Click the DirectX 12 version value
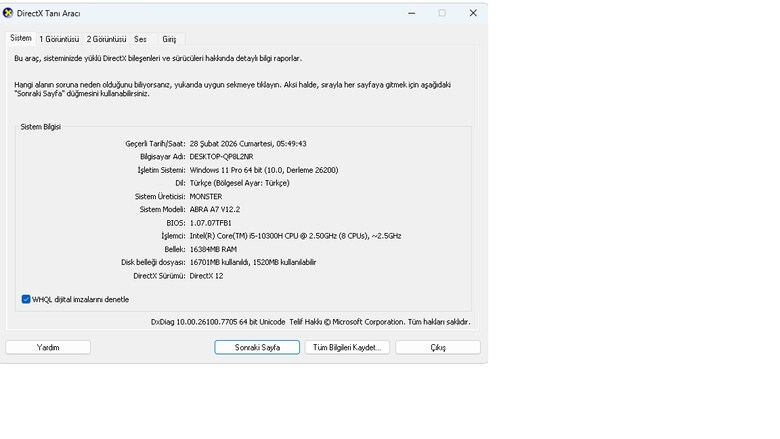Screen dimensions: 780x439 (x=206, y=275)
